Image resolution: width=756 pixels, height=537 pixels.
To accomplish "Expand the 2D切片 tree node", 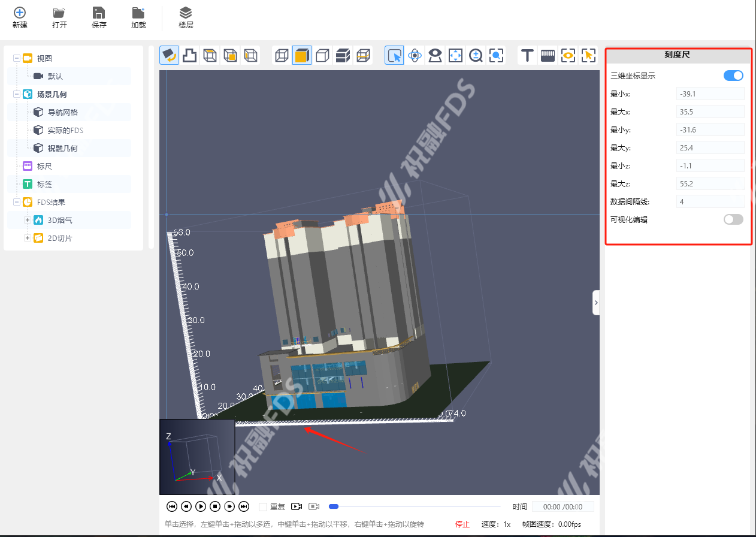I will (x=28, y=238).
